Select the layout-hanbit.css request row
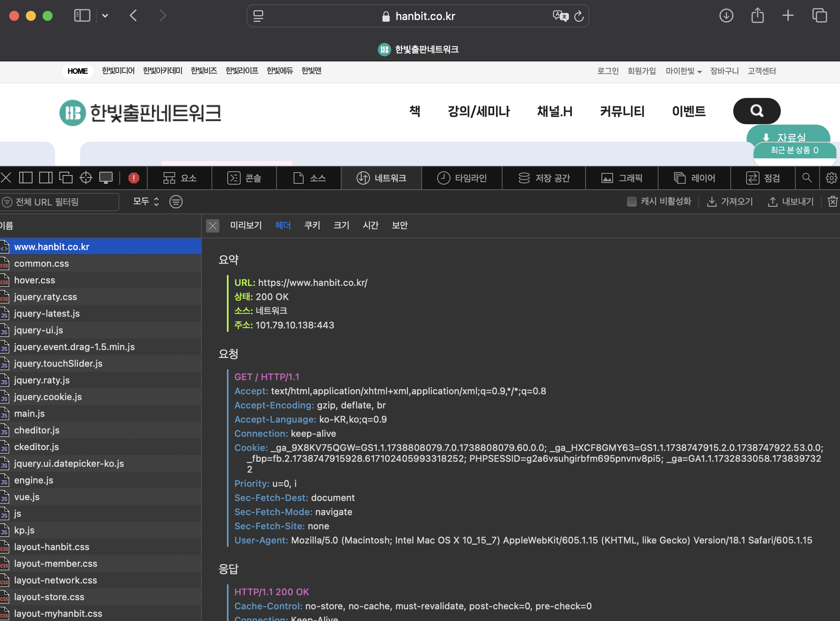The width and height of the screenshot is (840, 621). coord(101,547)
